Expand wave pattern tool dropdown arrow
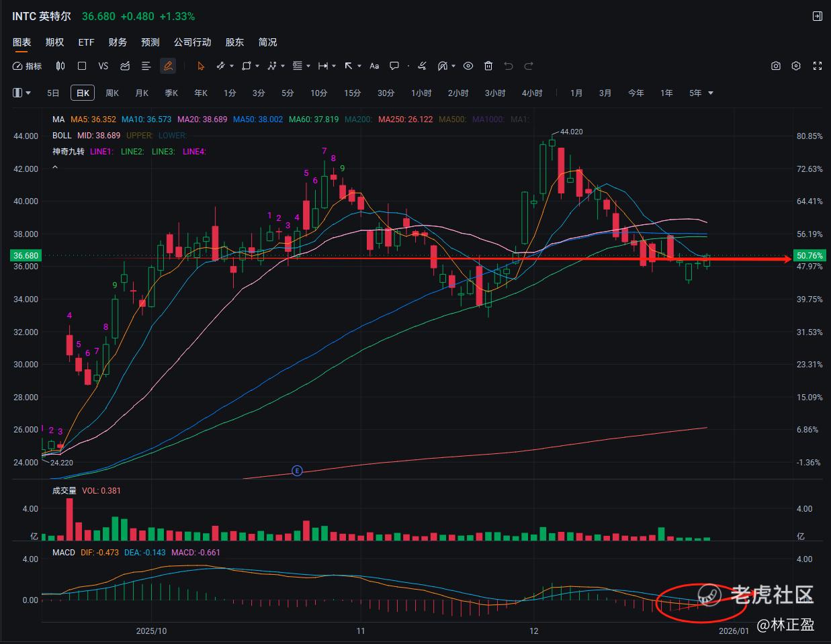The image size is (831, 644). point(283,66)
